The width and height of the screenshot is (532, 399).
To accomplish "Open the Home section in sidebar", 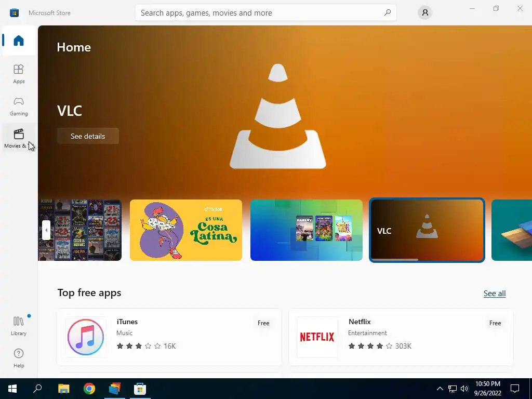I will pyautogui.click(x=19, y=41).
